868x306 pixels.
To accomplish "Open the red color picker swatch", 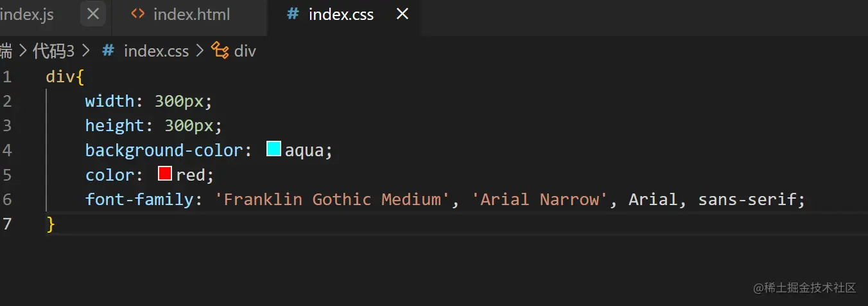I will (x=165, y=174).
